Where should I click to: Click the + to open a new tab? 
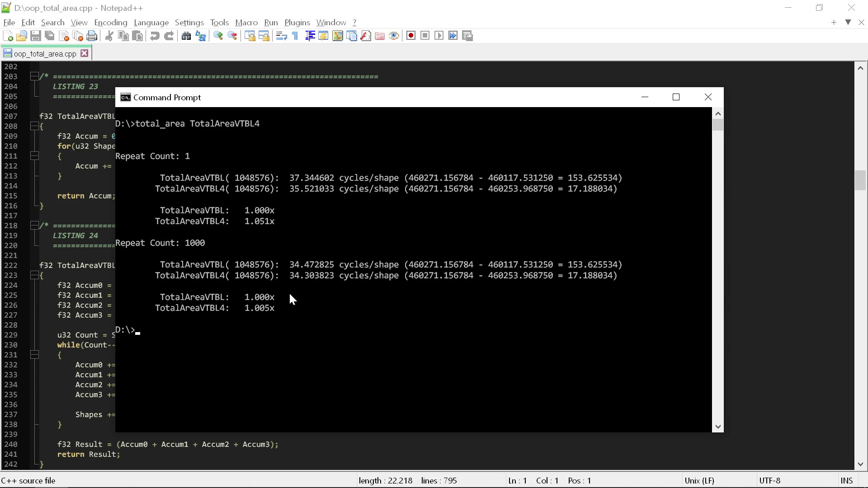tap(833, 22)
